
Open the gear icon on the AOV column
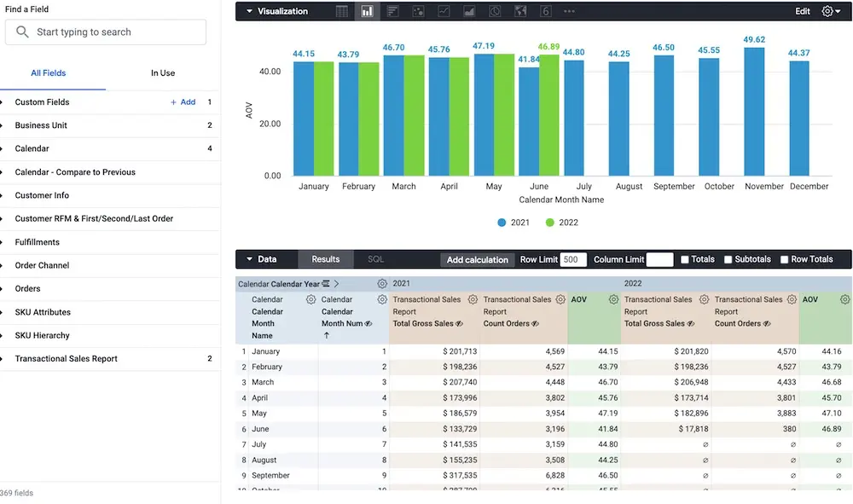613,299
